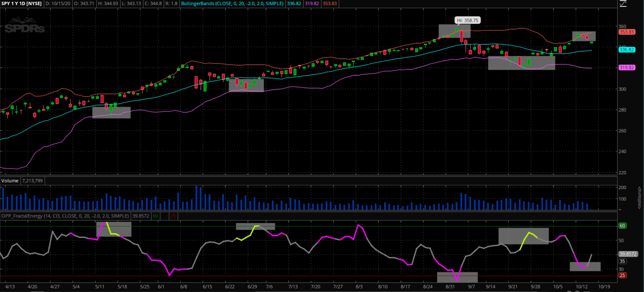Click the Hi: 358.75 price bubble
Image resolution: width=644 pixels, height=292 pixels.
pyautogui.click(x=468, y=20)
